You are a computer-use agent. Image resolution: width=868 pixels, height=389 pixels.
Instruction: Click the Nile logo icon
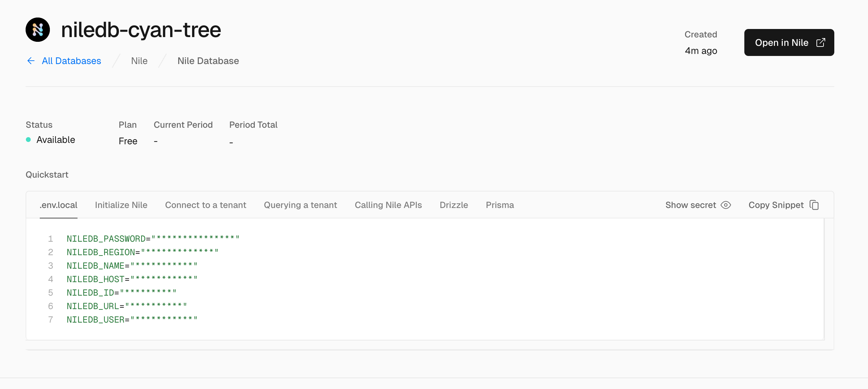(x=38, y=30)
